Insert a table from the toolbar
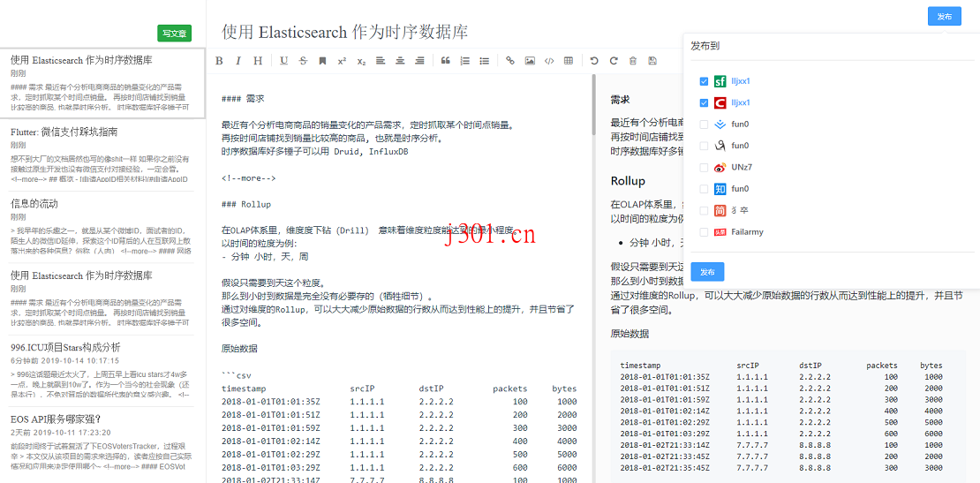980x483 pixels. 568,61
